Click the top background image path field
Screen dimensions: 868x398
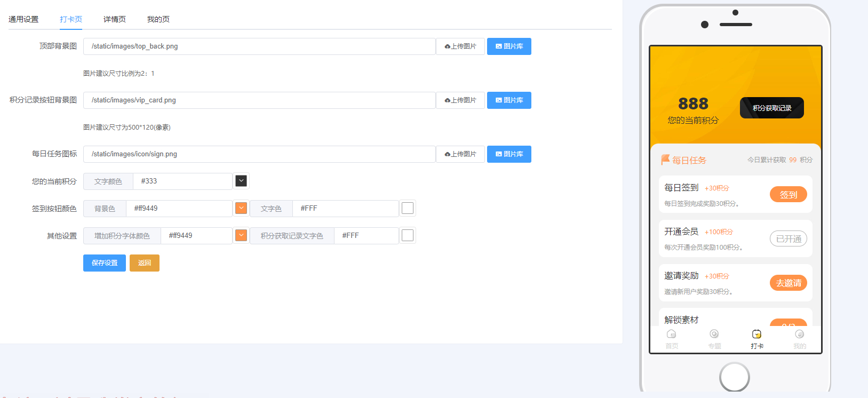(x=259, y=46)
